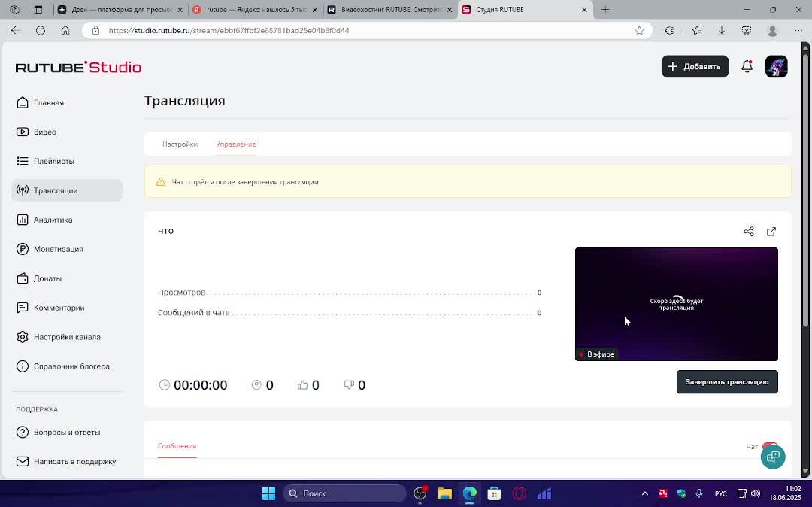The height and width of the screenshot is (507, 812).
Task: Open browser extensions icon
Action: click(670, 31)
